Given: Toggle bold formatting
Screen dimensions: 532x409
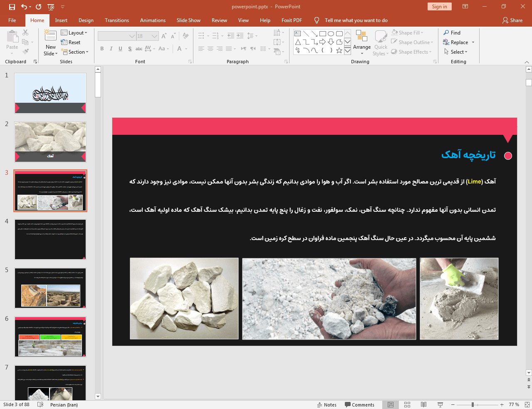Looking at the screenshot, I should point(102,49).
